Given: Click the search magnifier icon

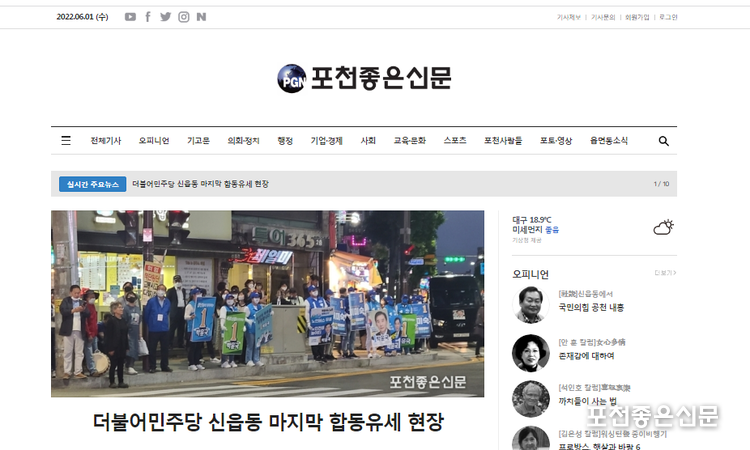Looking at the screenshot, I should point(663,141).
